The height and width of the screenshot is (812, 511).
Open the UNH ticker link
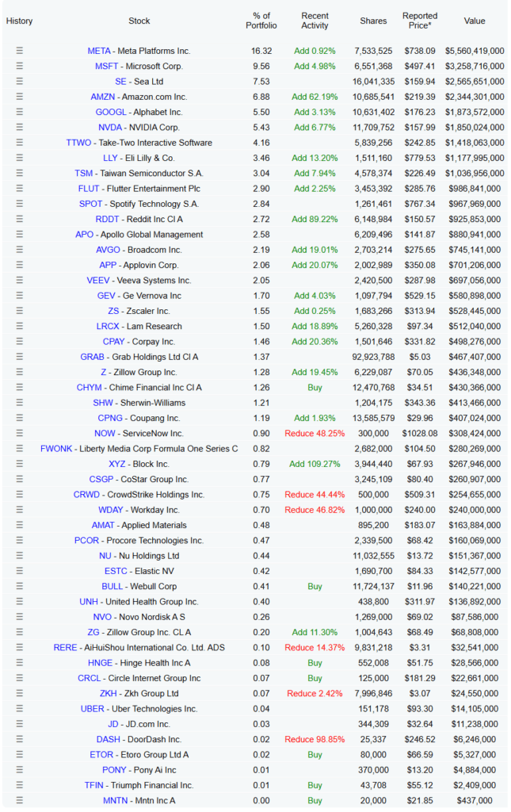click(x=89, y=601)
